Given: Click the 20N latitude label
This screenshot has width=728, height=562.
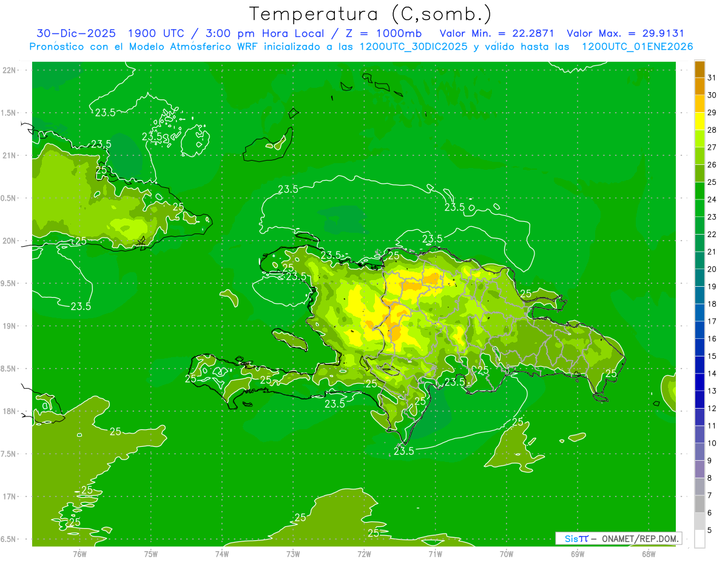Looking at the screenshot, I should coord(9,241).
